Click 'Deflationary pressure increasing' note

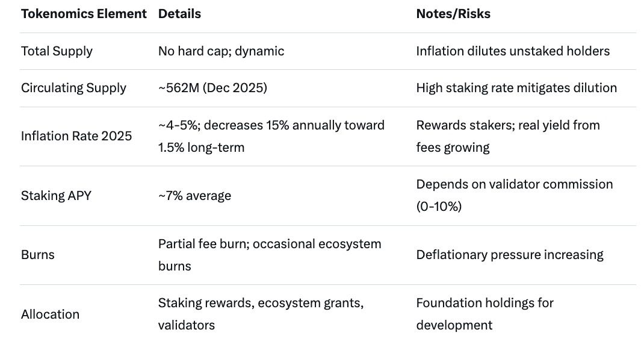click(x=510, y=255)
